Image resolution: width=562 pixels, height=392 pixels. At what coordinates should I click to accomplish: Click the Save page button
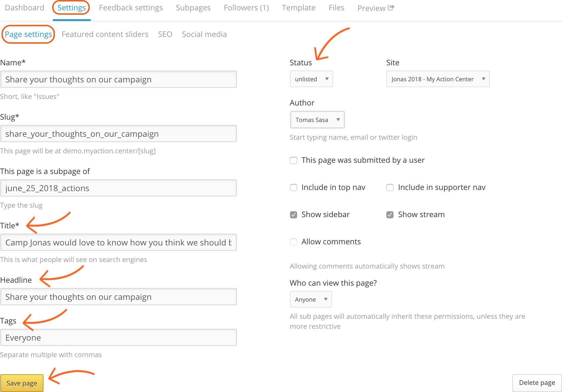coord(22,383)
